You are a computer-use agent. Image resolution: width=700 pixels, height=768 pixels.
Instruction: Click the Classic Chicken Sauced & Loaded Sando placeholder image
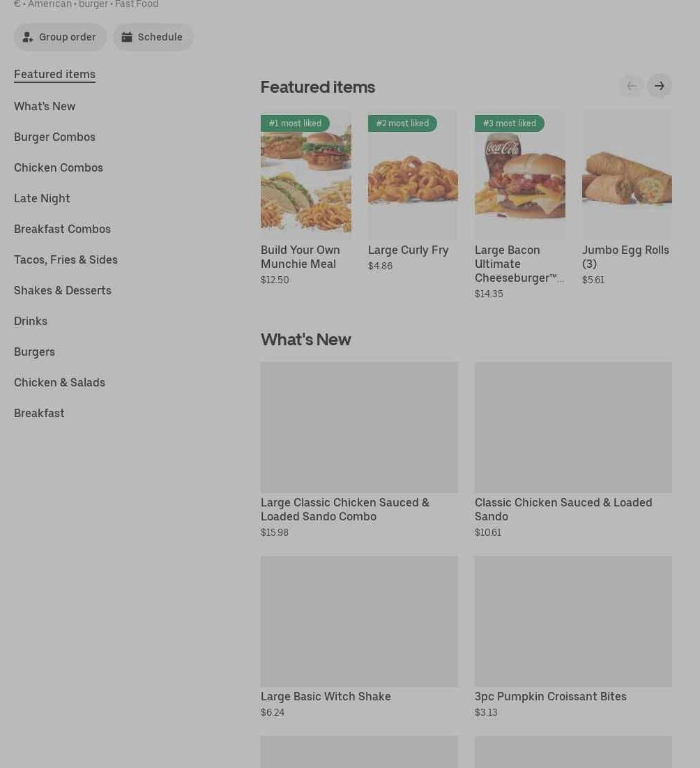click(573, 427)
